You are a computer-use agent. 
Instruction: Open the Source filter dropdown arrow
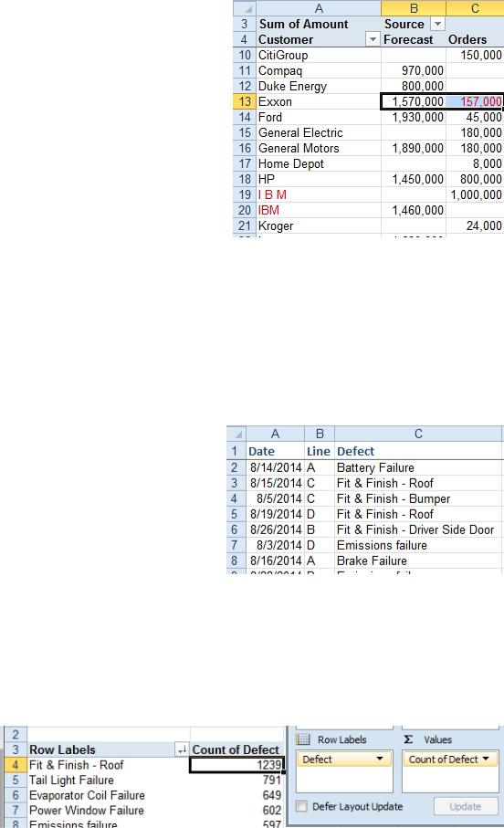click(437, 24)
